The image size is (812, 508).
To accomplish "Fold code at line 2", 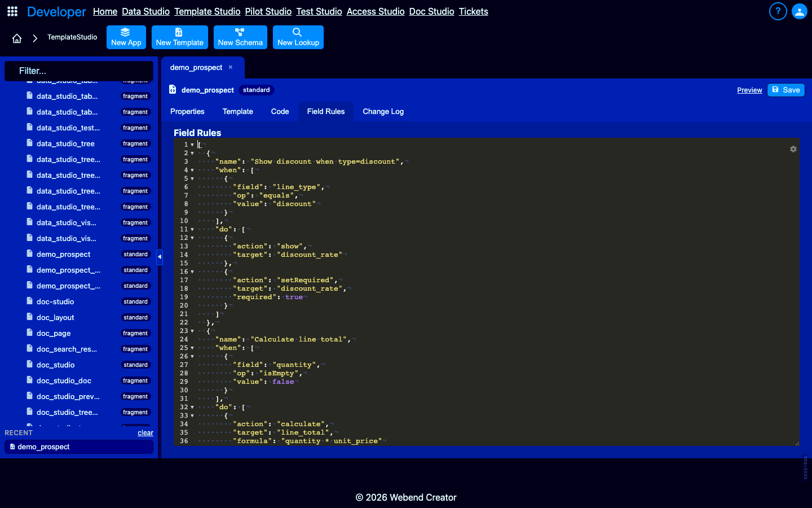I will click(192, 153).
